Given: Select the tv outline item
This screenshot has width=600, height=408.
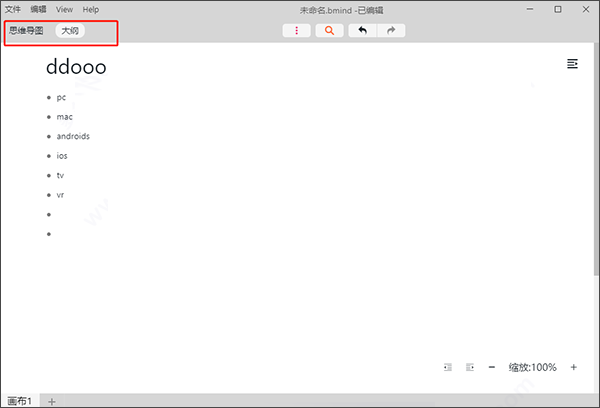Looking at the screenshot, I should point(60,175).
